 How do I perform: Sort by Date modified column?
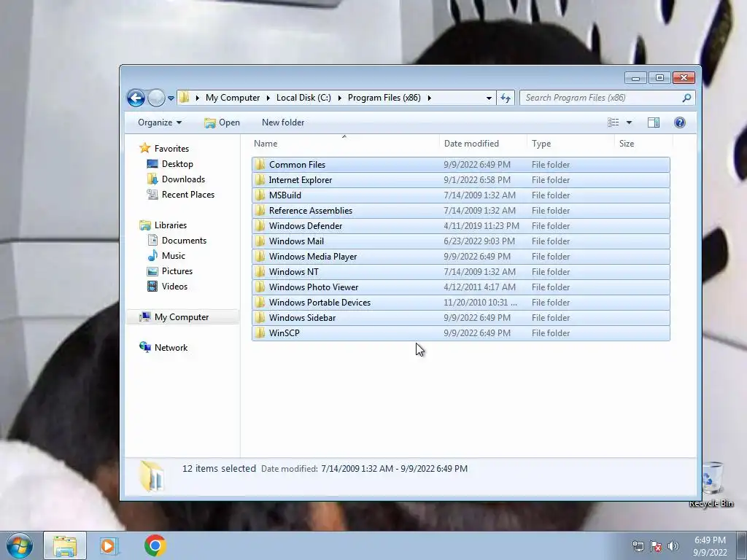(471, 144)
